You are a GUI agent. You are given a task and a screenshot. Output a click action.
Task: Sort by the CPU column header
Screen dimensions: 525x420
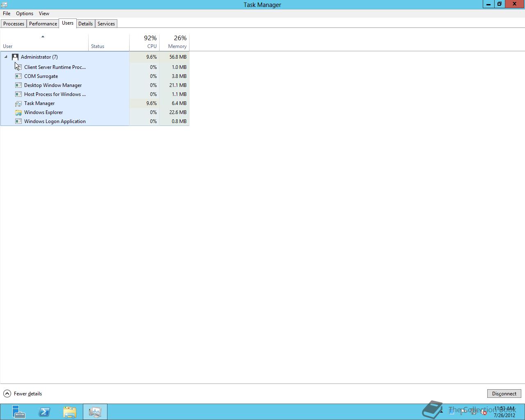tap(144, 42)
